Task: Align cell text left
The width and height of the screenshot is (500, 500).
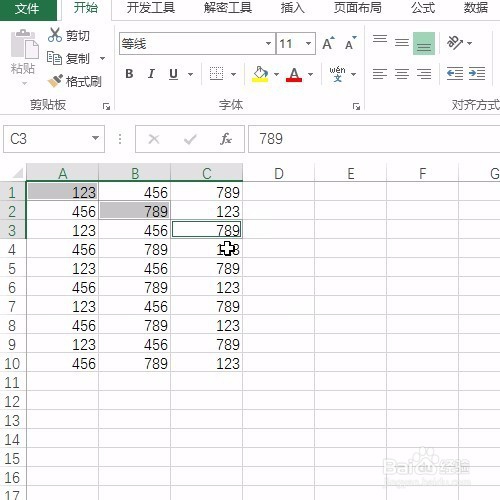Action: 380,74
